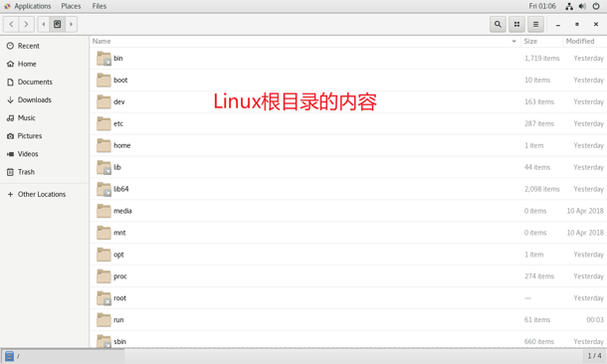Go back with the left arrow button
This screenshot has width=607, height=364.
click(11, 25)
